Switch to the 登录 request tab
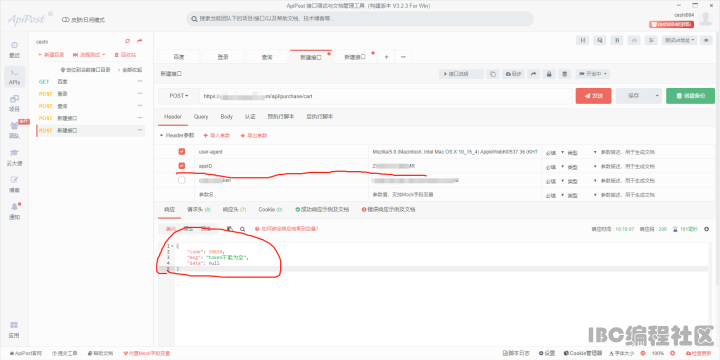Image resolution: width=720 pixels, height=360 pixels. pos(223,57)
